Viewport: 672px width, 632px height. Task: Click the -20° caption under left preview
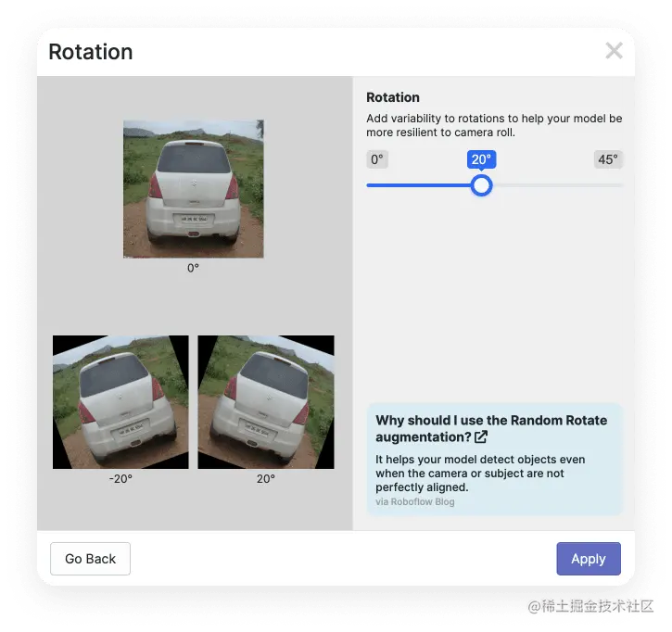click(x=120, y=478)
